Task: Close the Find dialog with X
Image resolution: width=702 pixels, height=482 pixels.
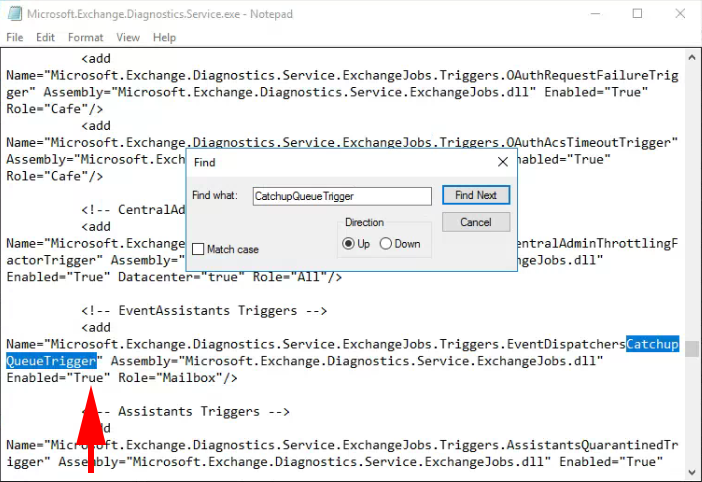Action: (x=503, y=162)
